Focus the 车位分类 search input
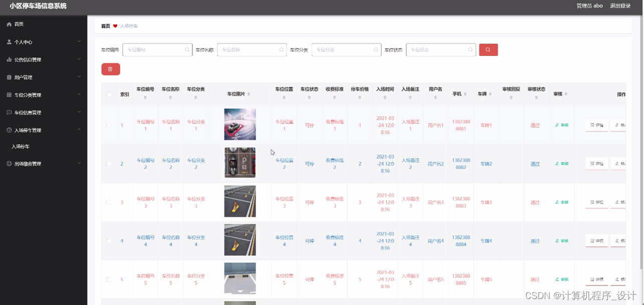644x305 pixels. [x=346, y=50]
